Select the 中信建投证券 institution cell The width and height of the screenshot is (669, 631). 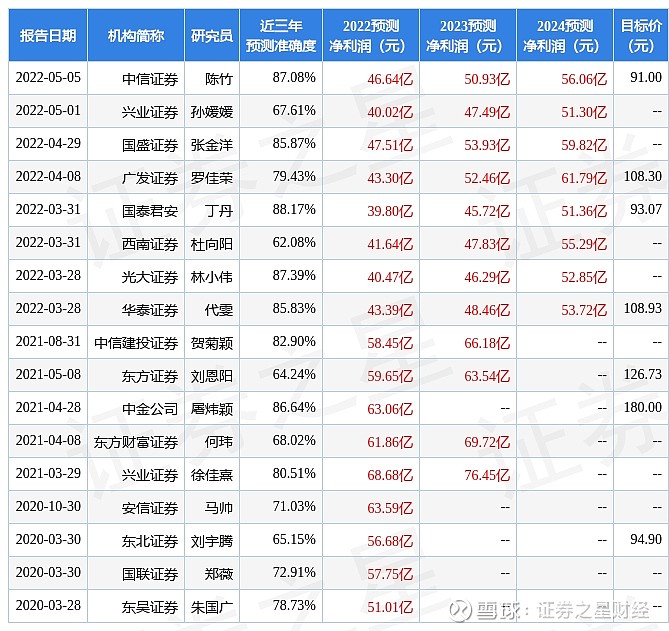tap(136, 343)
